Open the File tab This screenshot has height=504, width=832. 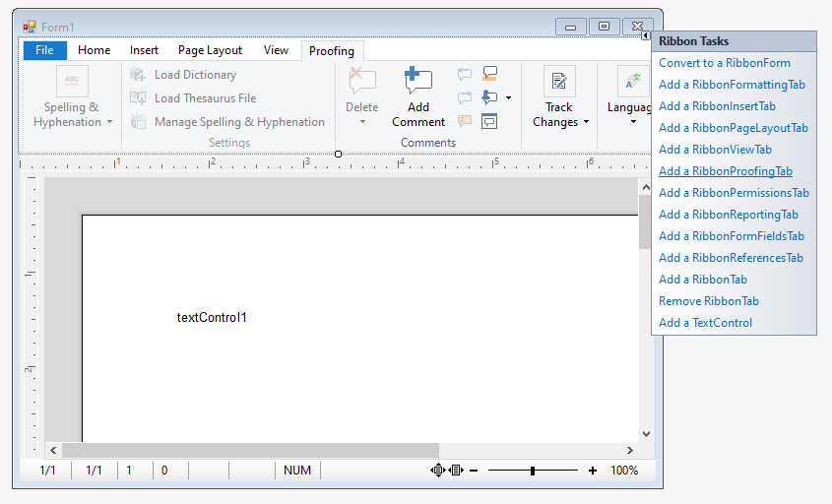click(x=45, y=50)
